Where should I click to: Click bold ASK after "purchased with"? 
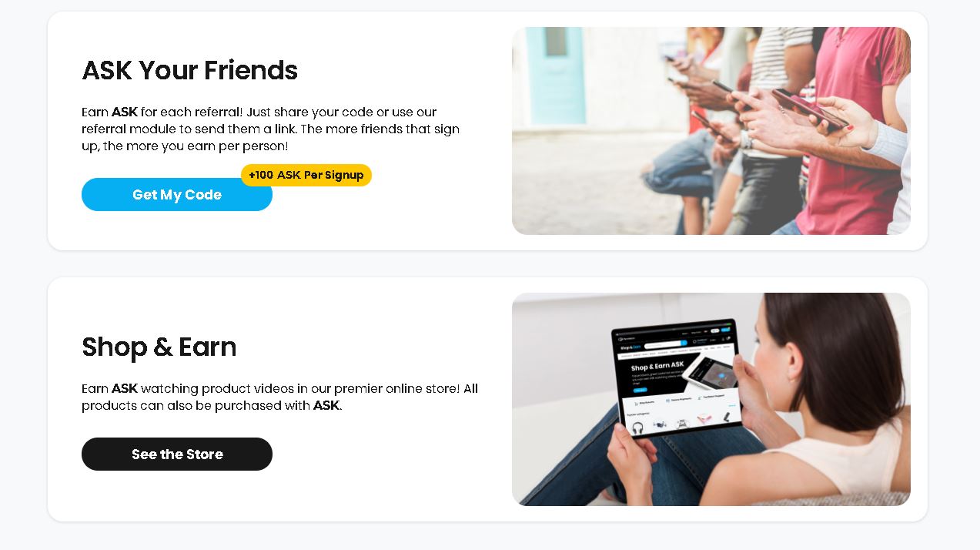click(326, 405)
